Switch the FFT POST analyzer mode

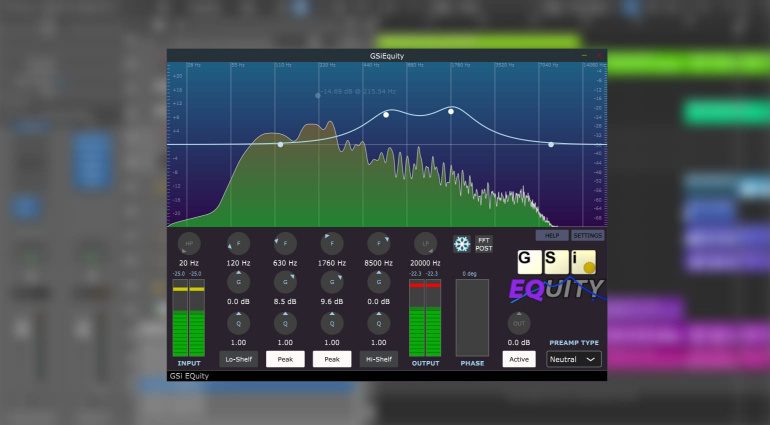(484, 244)
